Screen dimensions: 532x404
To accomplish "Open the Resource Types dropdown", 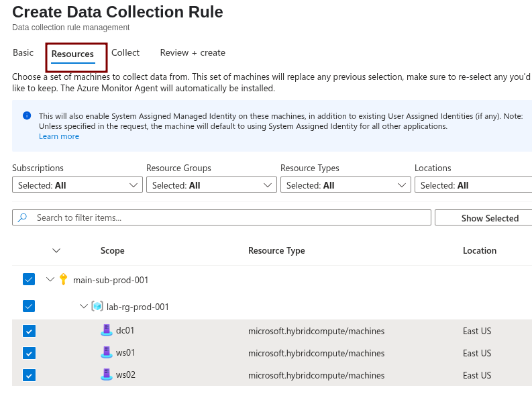I will 345,185.
